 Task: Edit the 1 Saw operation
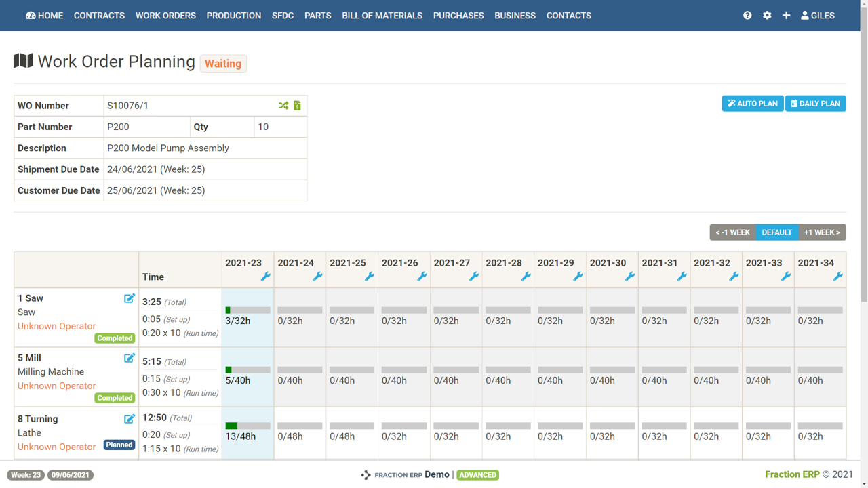point(129,298)
